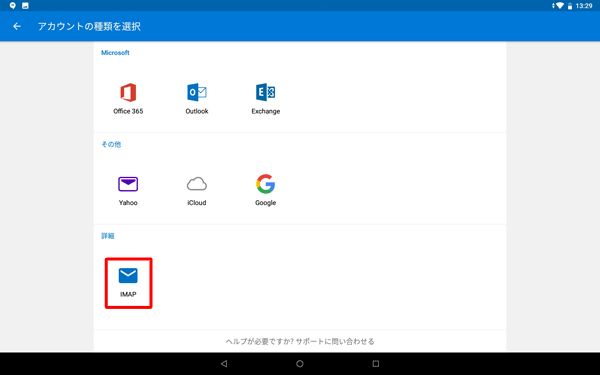The width and height of the screenshot is (600, 375).
Task: Tap the battery status icon
Action: [570, 6]
